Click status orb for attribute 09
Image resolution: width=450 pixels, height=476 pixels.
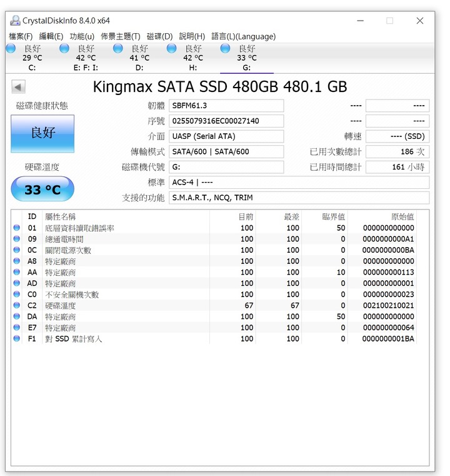[17, 239]
